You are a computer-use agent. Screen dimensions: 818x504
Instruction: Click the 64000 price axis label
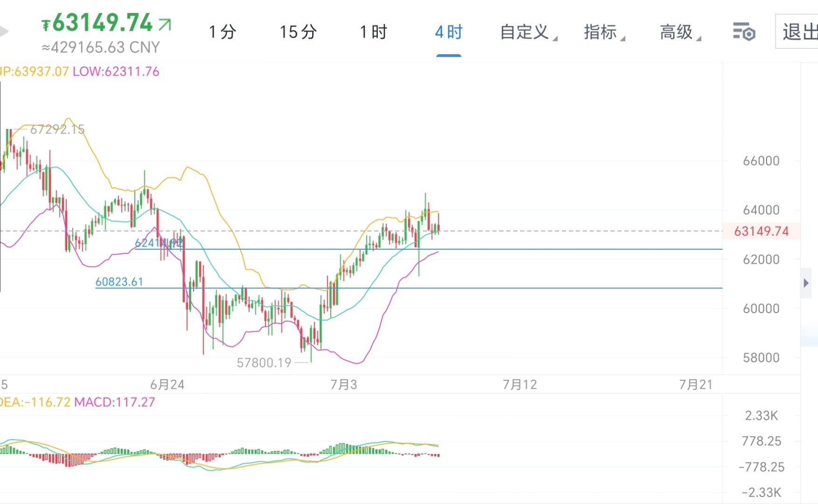(x=761, y=210)
